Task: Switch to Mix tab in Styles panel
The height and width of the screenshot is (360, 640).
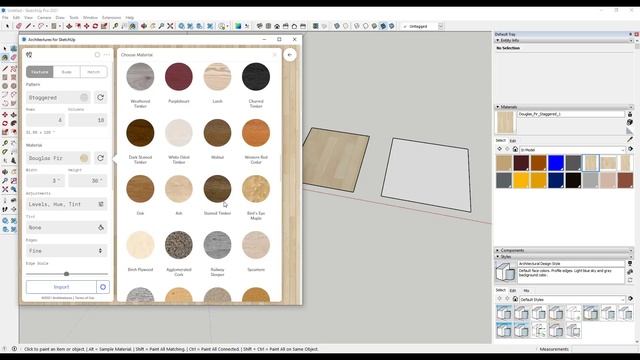Action: click(x=526, y=291)
